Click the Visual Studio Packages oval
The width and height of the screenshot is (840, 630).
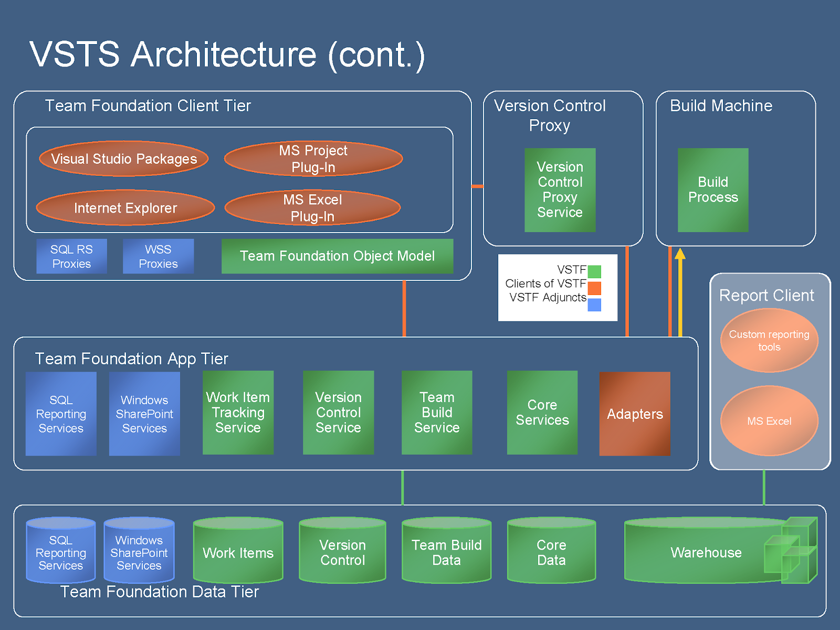[x=124, y=159]
